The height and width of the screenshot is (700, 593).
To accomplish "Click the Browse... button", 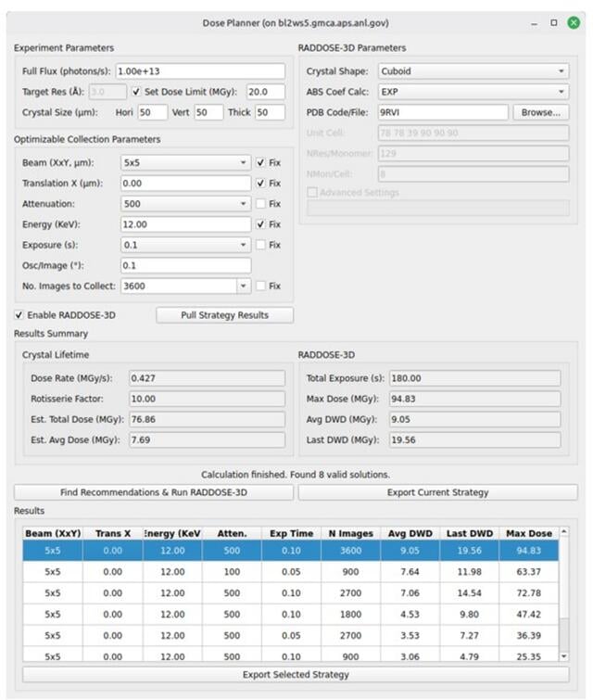I will [541, 112].
